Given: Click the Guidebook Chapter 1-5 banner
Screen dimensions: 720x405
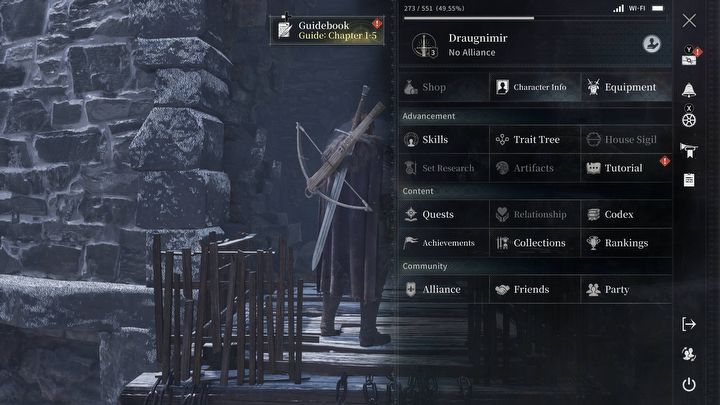Looking at the screenshot, I should click(327, 30).
